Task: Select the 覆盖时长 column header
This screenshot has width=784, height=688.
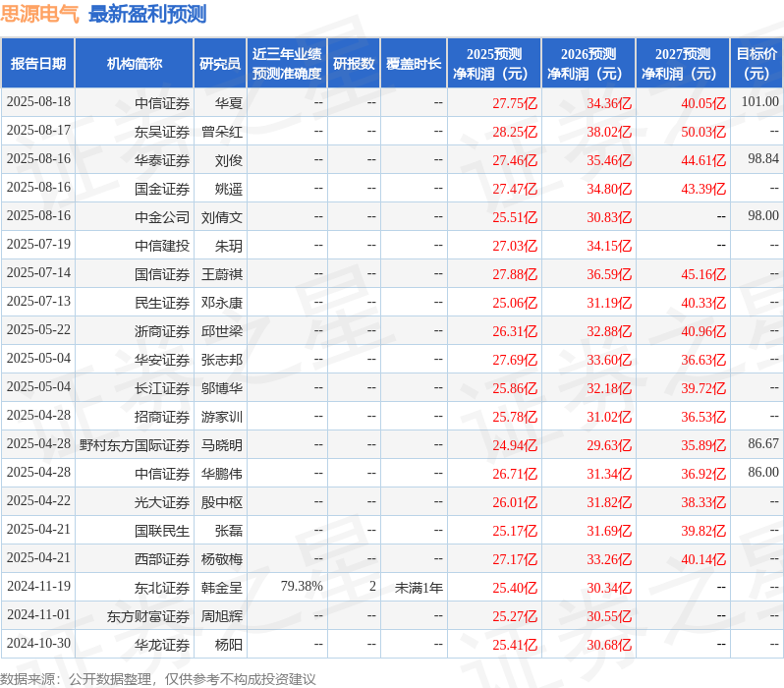Action: coord(414,64)
